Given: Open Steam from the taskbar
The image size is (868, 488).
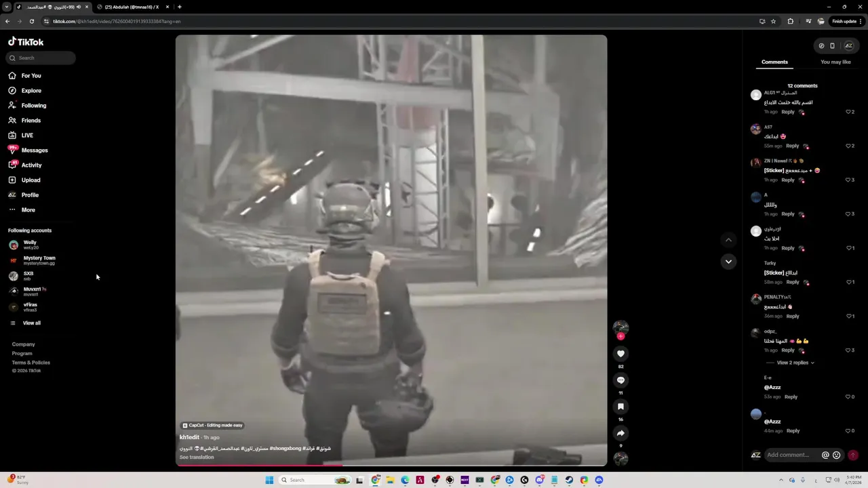Looking at the screenshot, I should point(569,480).
